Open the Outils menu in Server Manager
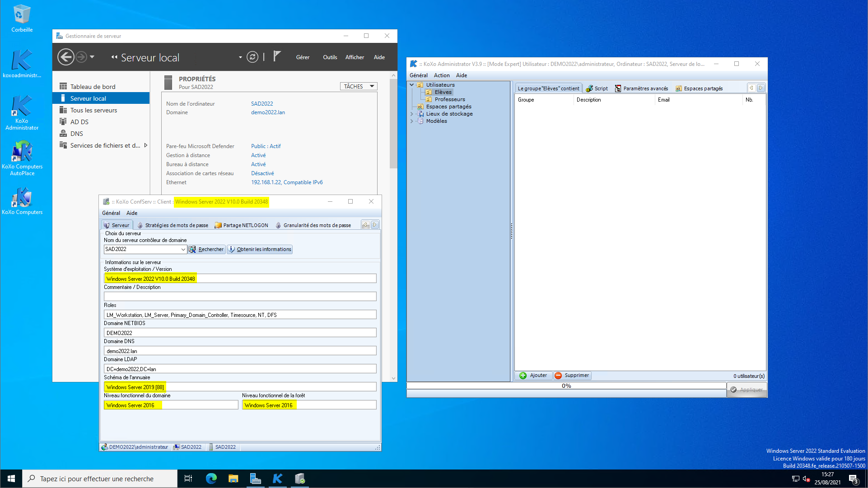868x488 pixels. [330, 57]
